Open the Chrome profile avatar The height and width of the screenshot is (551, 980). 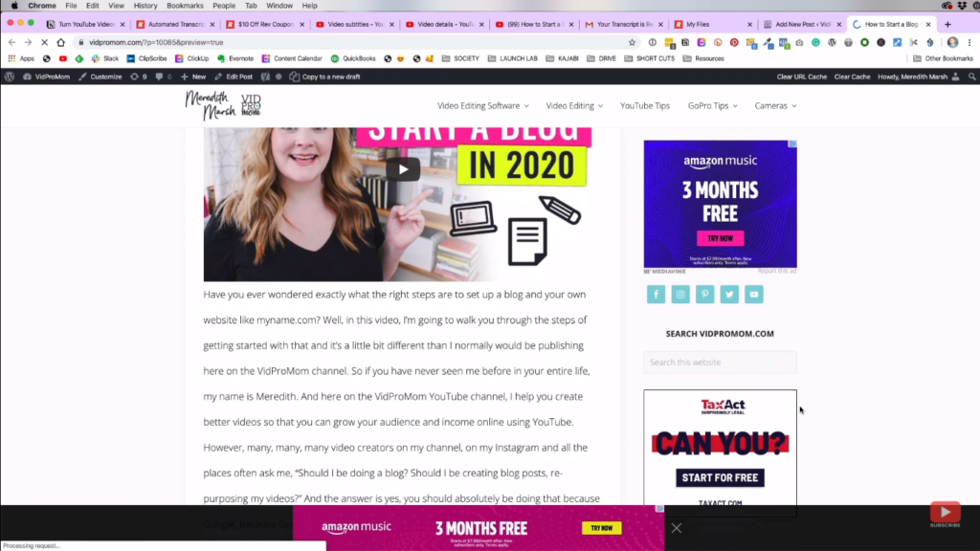pos(952,42)
